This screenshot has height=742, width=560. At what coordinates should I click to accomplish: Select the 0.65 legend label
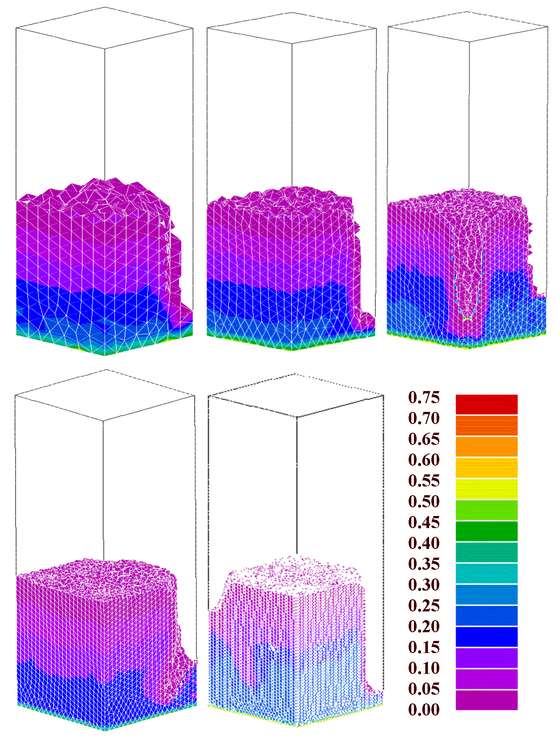424,439
